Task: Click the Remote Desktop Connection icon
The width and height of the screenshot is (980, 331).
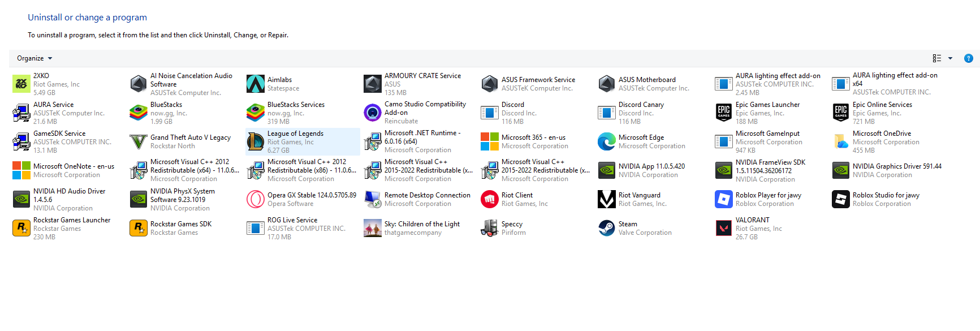Action: tap(373, 199)
